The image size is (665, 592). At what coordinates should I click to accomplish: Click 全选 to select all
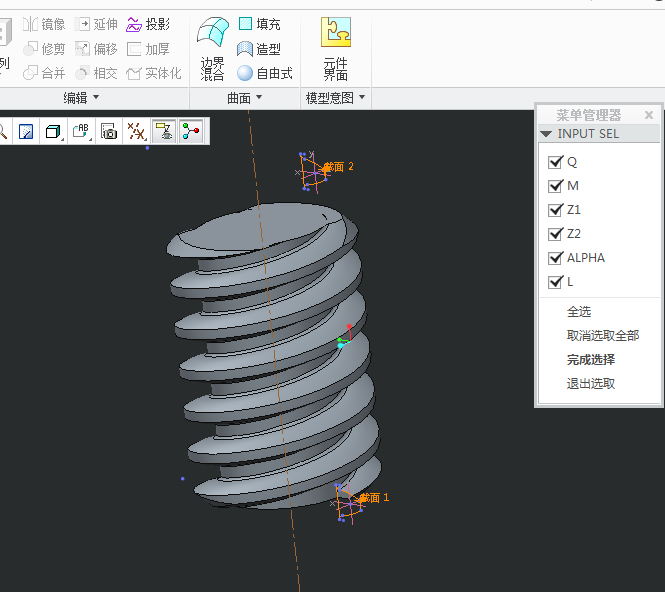point(579,312)
